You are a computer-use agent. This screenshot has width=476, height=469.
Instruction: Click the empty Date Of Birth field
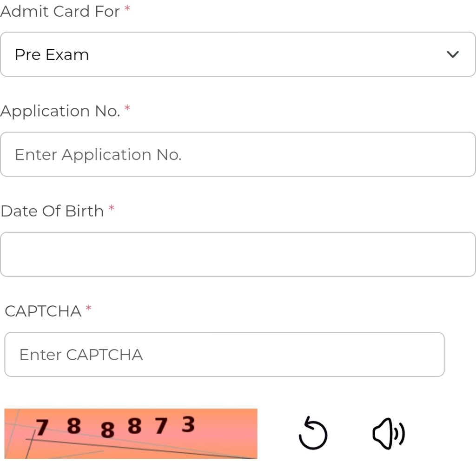point(238,254)
